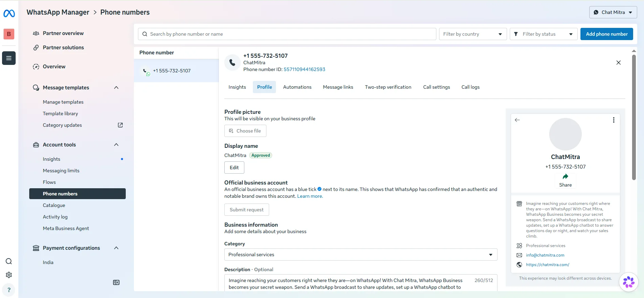The width and height of the screenshot is (644, 298).
Task: Open three-dot menu in profile preview
Action: tap(614, 120)
